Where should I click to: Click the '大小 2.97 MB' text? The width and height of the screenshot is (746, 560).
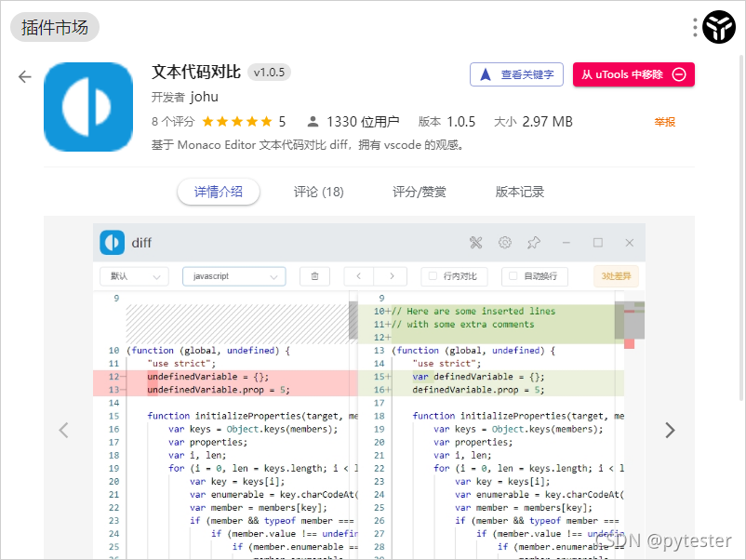[x=533, y=122]
